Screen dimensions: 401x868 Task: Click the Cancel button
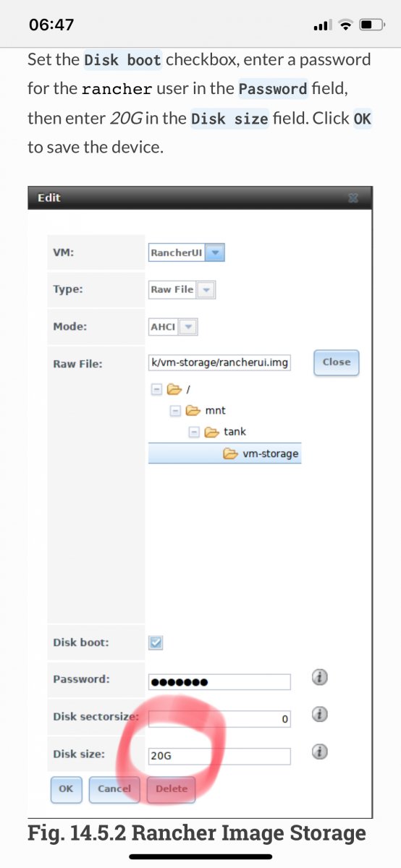tap(114, 788)
